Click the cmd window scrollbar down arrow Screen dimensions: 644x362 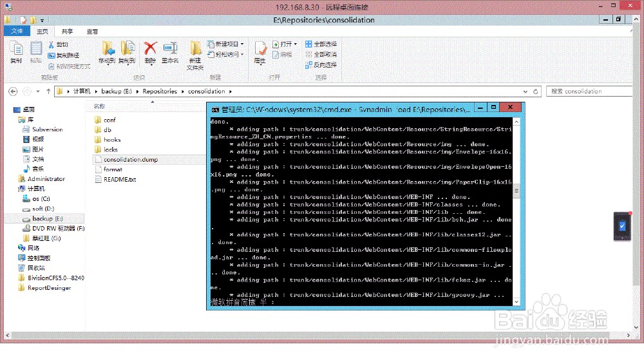(516, 302)
